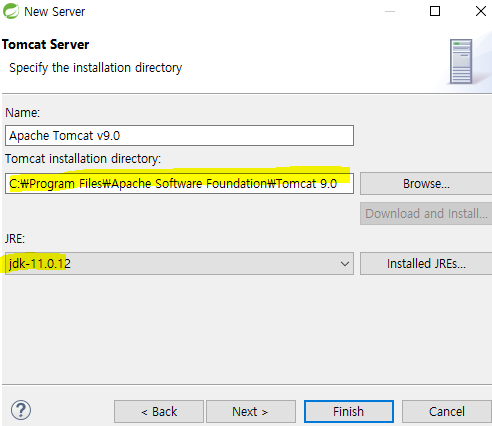This screenshot has width=492, height=426.
Task: Select the jdk-11.0.12 JRE combo box
Action: coord(179,264)
